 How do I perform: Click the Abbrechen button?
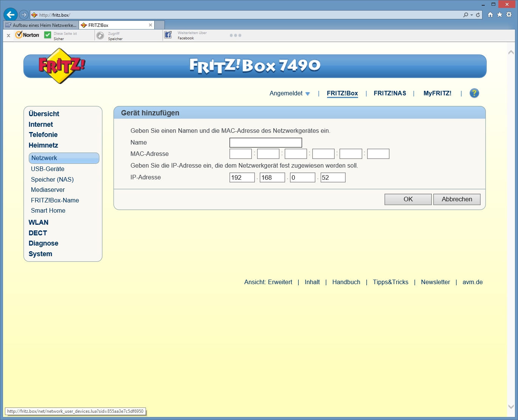(457, 199)
